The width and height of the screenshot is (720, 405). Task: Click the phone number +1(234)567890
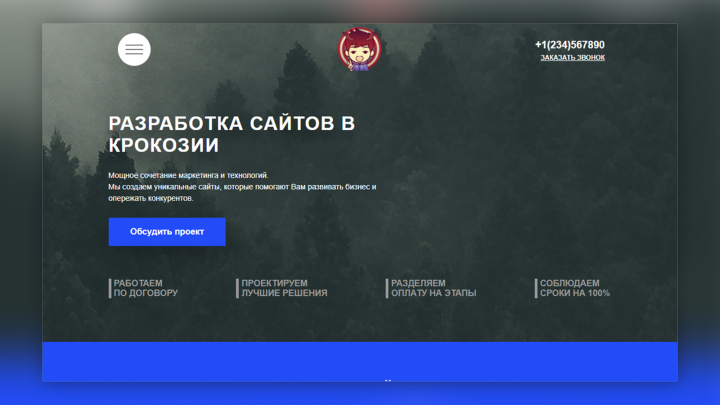click(569, 45)
